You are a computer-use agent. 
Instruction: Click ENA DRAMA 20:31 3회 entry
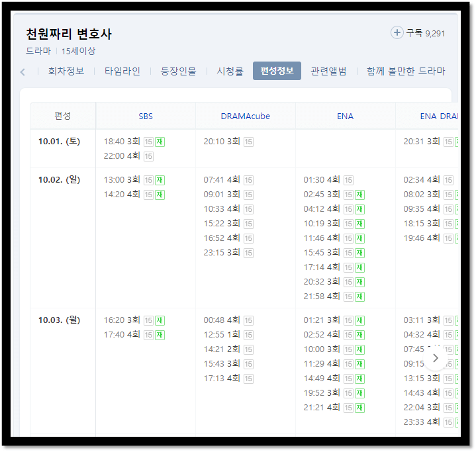[430, 142]
